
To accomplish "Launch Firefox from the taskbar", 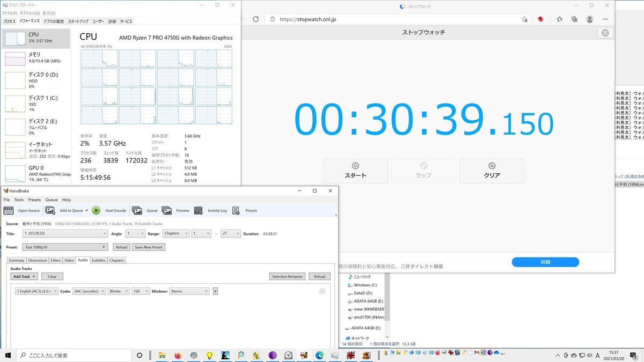I will point(178,355).
